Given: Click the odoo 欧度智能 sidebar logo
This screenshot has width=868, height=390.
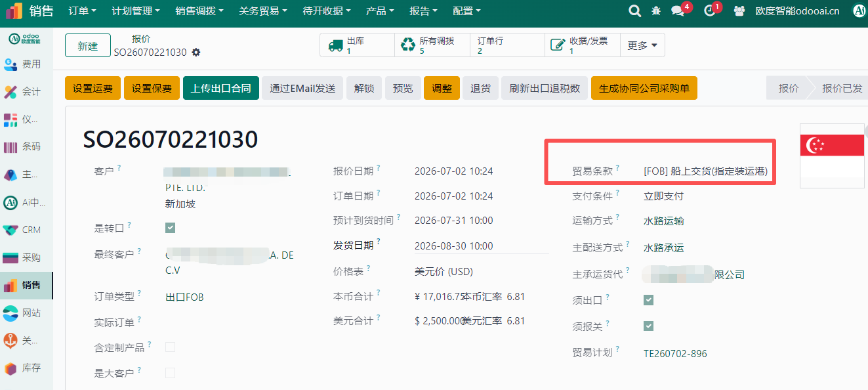Looking at the screenshot, I should [x=24, y=39].
